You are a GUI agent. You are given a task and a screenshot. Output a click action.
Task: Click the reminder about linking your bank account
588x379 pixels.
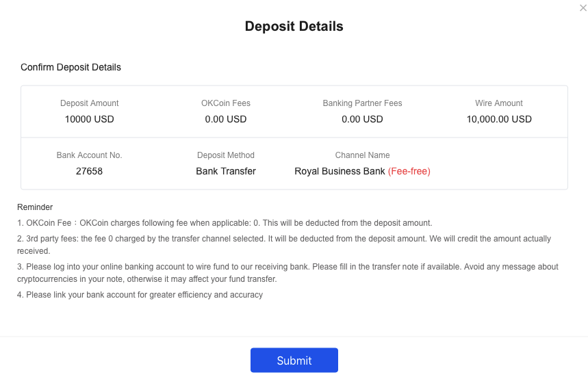[140, 295]
